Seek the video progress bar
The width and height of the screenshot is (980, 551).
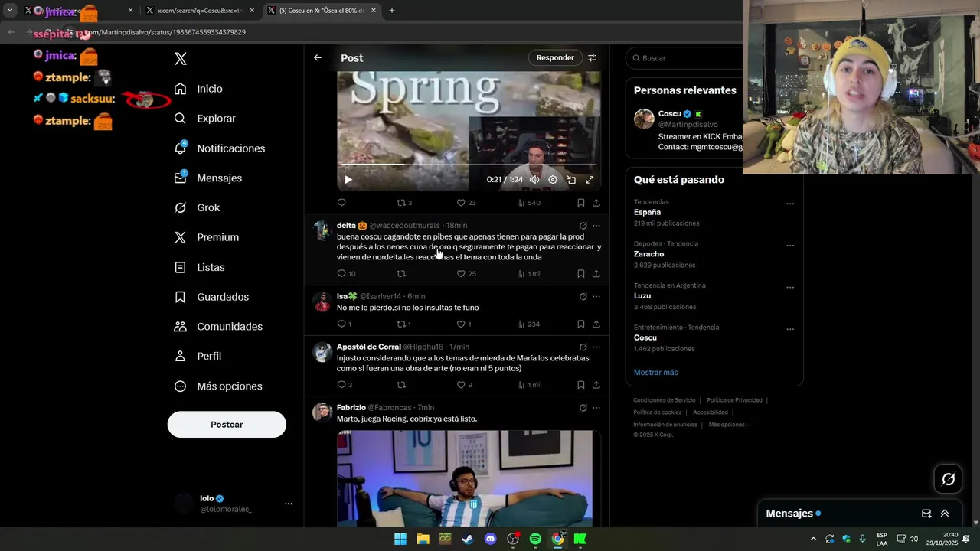pyautogui.click(x=469, y=164)
